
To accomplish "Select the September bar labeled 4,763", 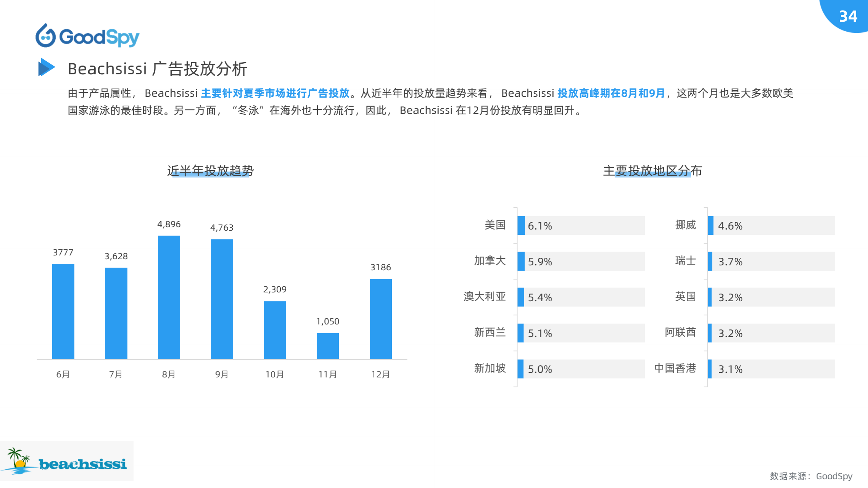I will pyautogui.click(x=222, y=299).
